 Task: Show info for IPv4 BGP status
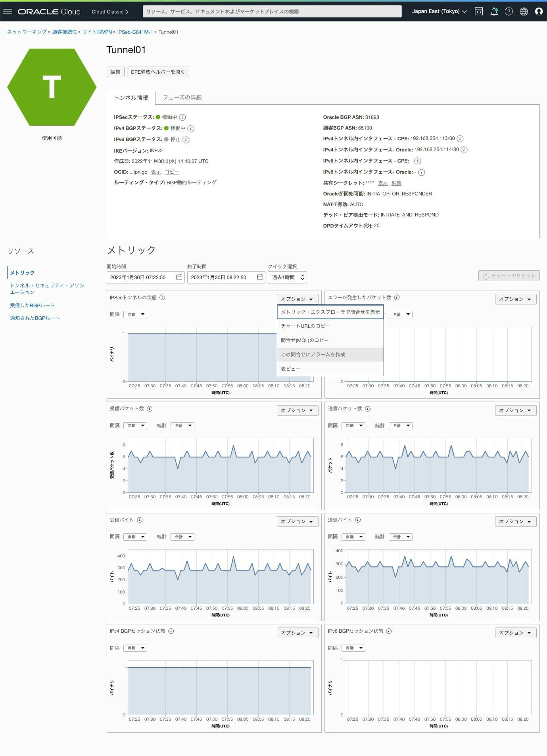pos(191,128)
